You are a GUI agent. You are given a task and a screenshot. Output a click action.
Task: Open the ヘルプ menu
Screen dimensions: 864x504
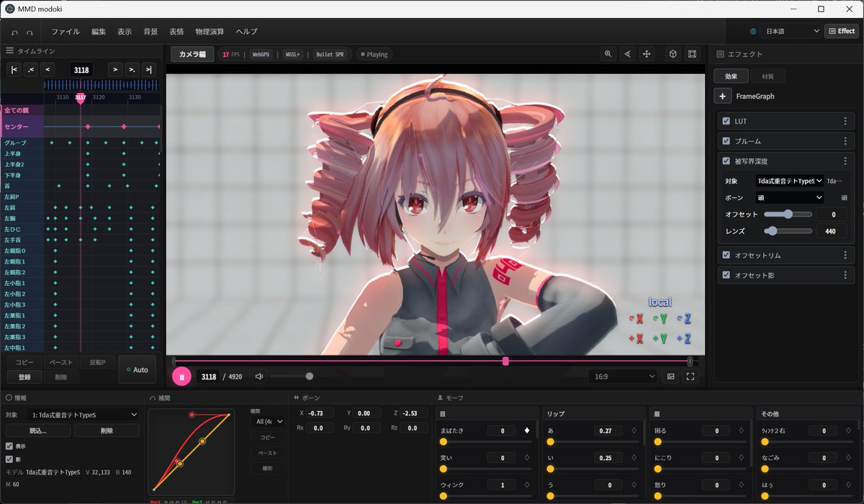[247, 32]
